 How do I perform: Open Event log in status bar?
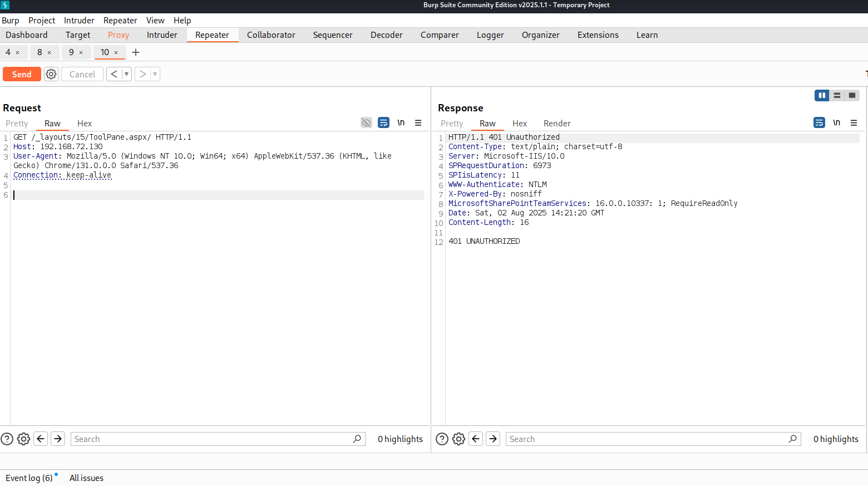point(29,478)
